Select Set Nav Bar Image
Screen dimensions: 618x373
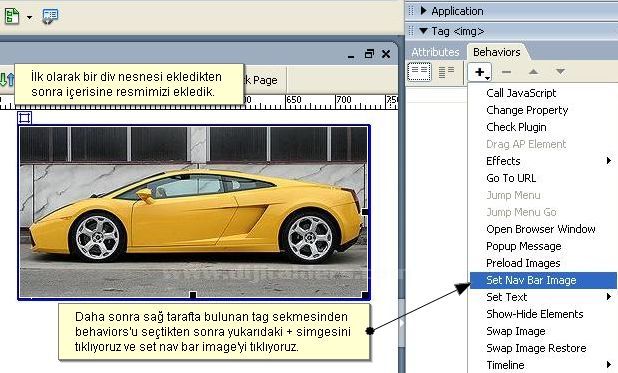tap(543, 280)
